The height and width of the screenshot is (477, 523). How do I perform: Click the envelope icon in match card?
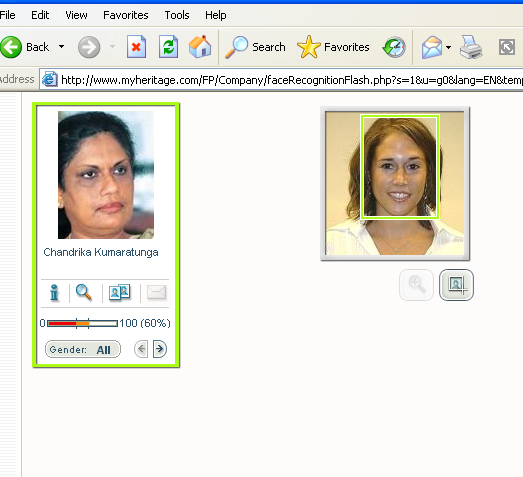point(156,292)
